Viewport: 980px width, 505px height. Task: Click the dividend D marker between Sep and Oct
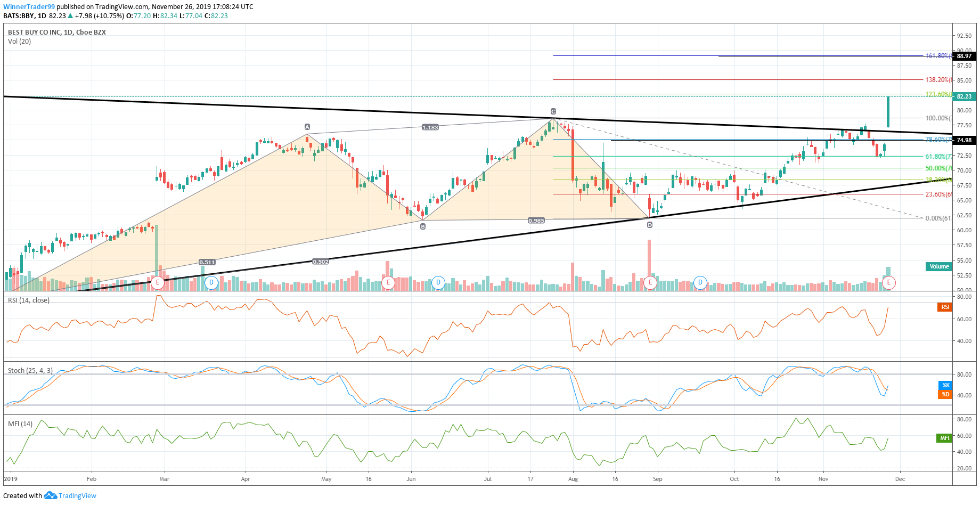[700, 282]
